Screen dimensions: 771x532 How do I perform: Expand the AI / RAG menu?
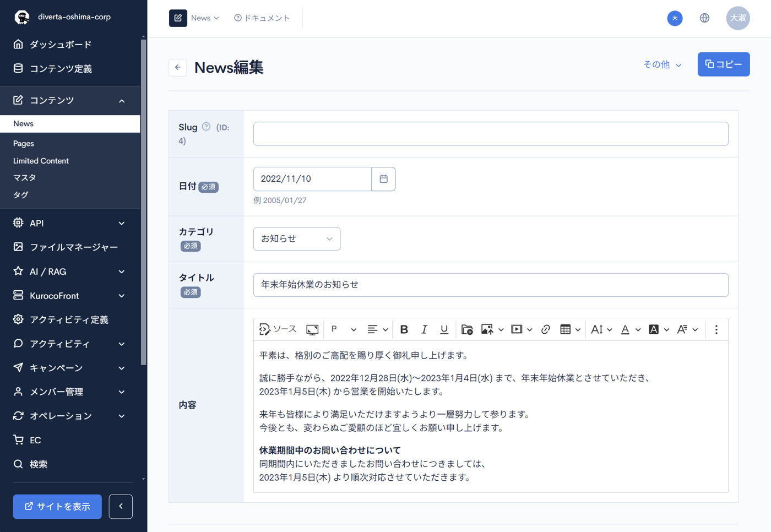click(70, 272)
